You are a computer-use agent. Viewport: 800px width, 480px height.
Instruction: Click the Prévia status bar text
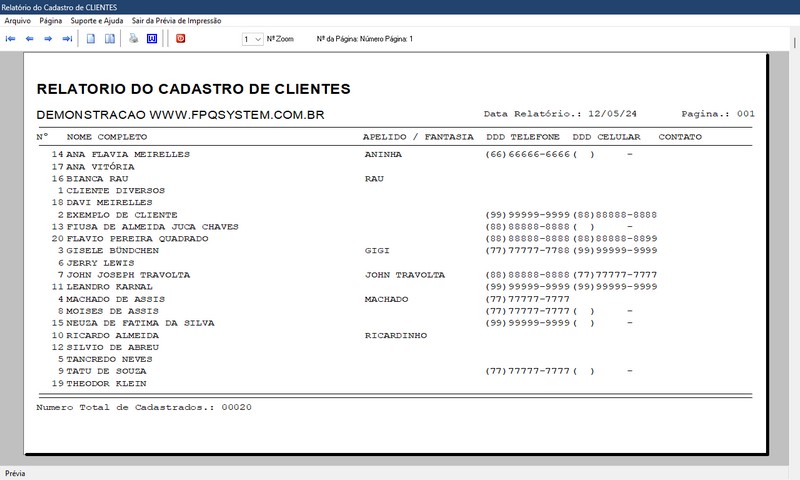pos(15,473)
